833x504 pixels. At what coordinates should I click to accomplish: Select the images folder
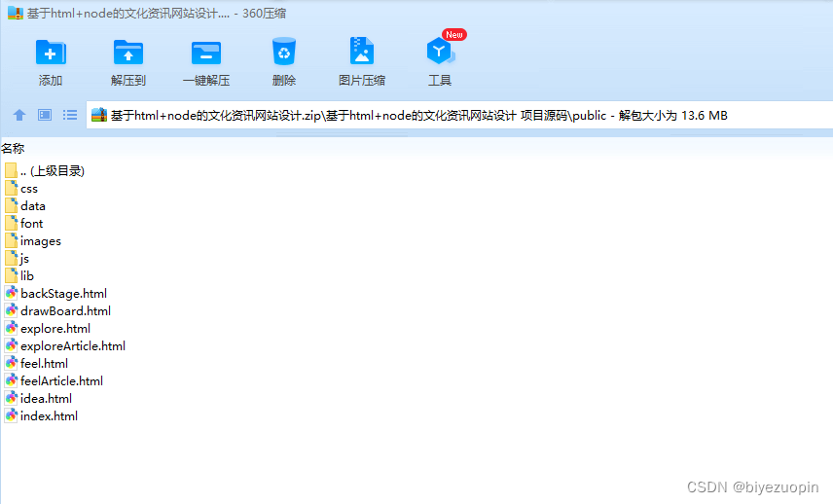[33, 241]
